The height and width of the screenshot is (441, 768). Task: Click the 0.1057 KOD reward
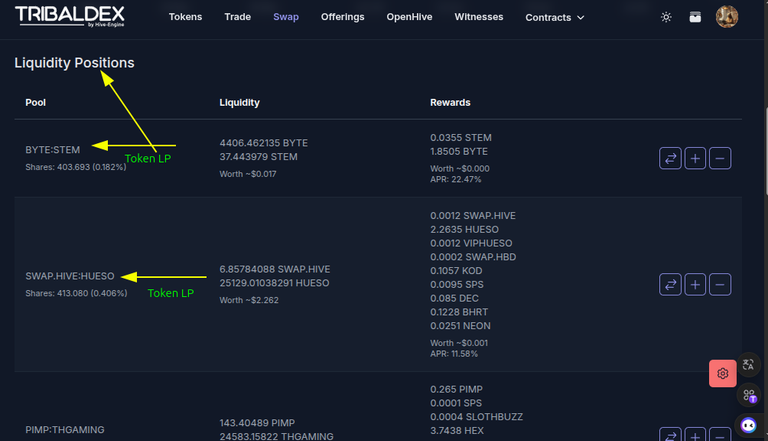tap(456, 271)
